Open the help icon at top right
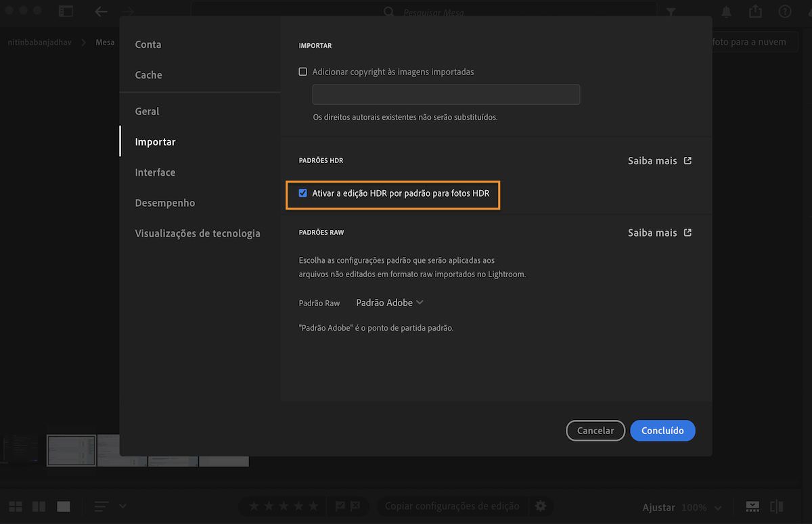Image resolution: width=812 pixels, height=524 pixels. coord(784,11)
